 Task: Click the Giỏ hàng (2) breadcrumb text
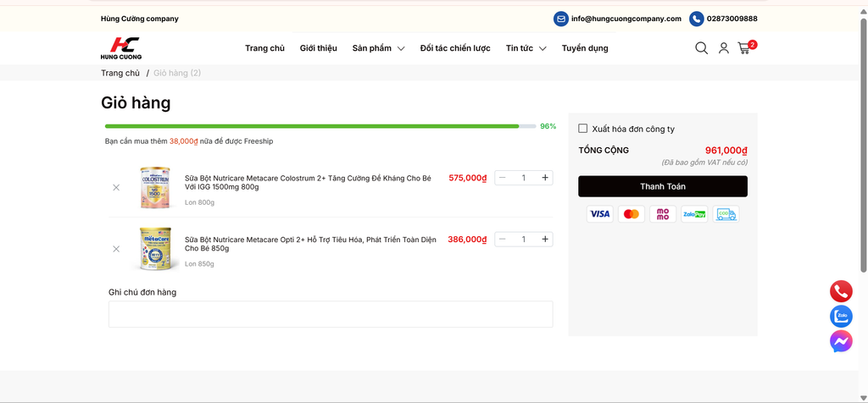click(177, 73)
